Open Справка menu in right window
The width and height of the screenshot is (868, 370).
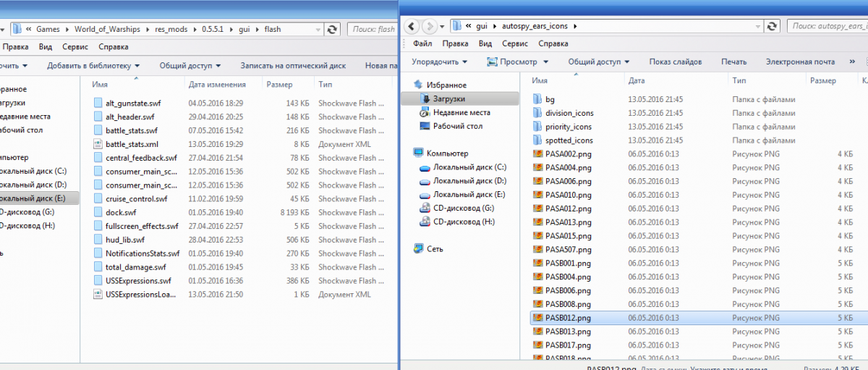click(x=554, y=43)
